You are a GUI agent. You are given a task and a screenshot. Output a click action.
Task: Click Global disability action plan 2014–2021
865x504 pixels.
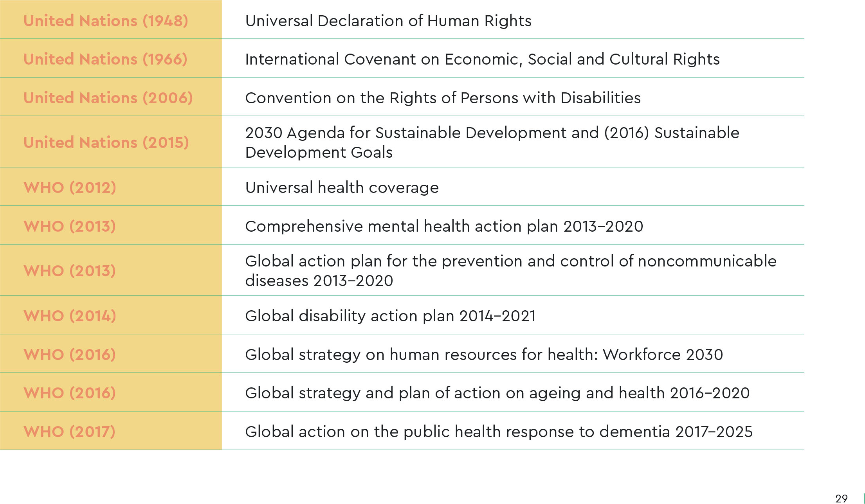(x=390, y=316)
